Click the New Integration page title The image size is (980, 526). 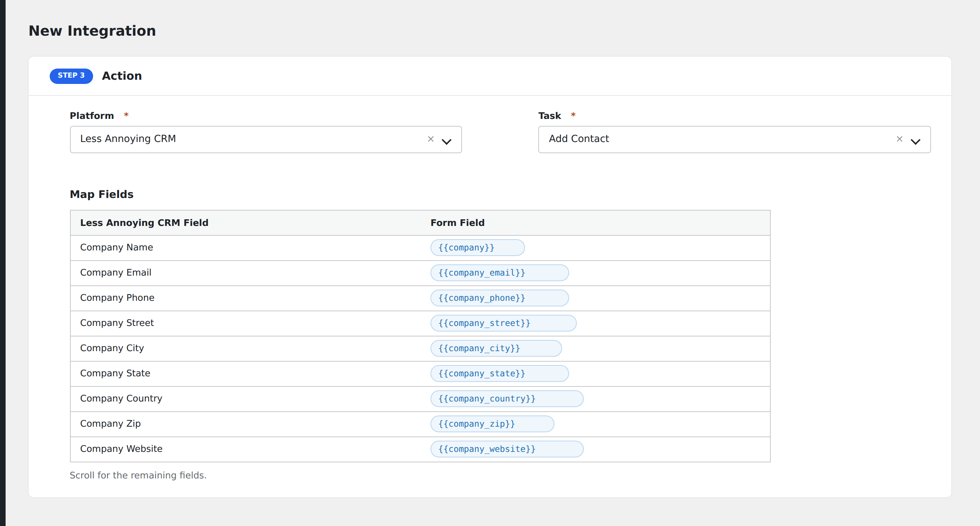92,31
